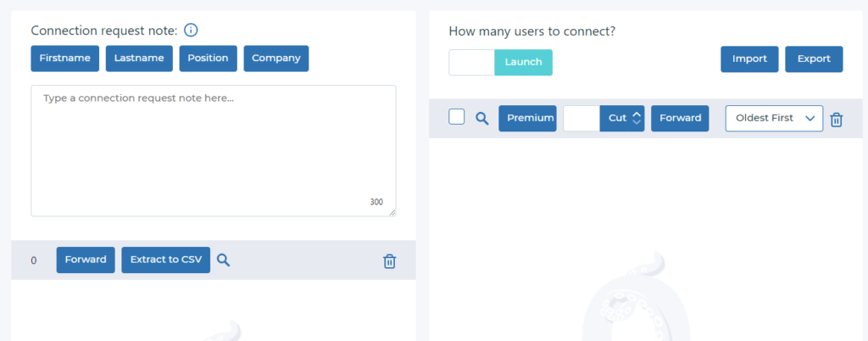868x341 pixels.
Task: Click the Premium filter button
Action: (527, 118)
